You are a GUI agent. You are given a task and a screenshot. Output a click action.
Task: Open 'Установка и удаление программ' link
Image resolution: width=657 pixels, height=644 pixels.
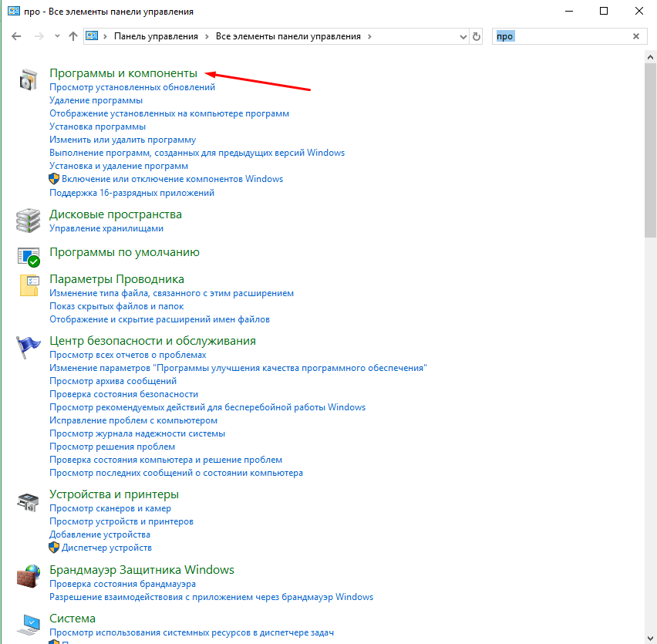(x=119, y=166)
